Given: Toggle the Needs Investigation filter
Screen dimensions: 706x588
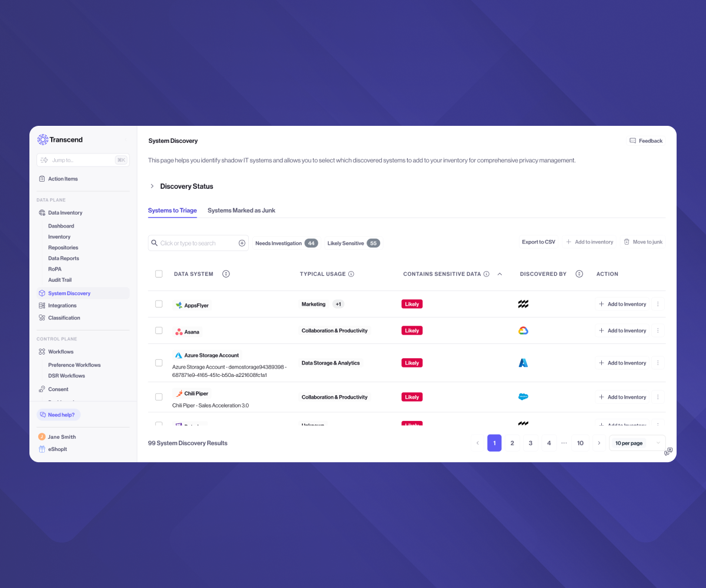Looking at the screenshot, I should pos(287,243).
